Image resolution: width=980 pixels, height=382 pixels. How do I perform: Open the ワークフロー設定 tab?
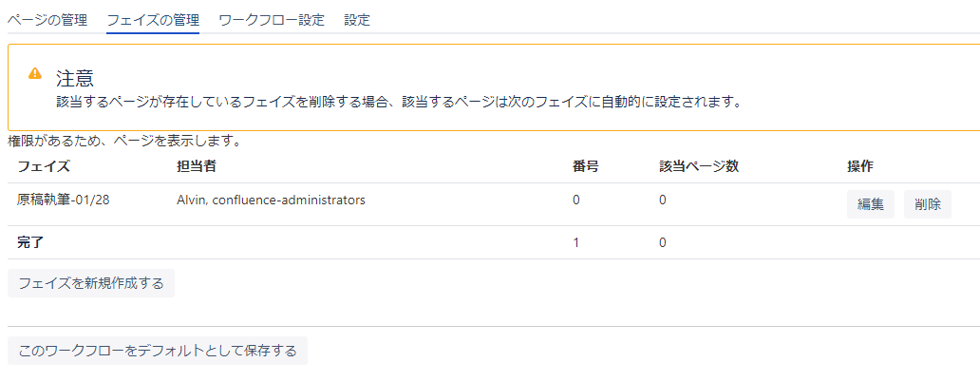click(x=272, y=20)
